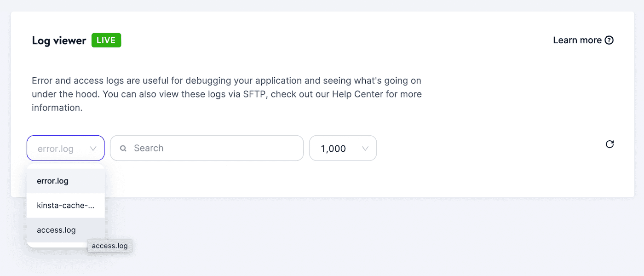Screen dimensions: 644x276
Task: Select error.log from the dropdown list
Action: click(x=53, y=181)
